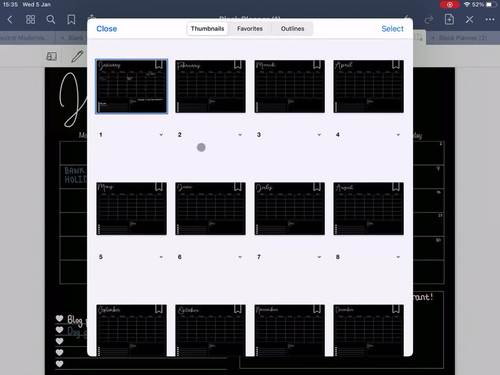This screenshot has height=375, width=500.
Task: Expand page 6 options chevron
Action: pyautogui.click(x=240, y=257)
